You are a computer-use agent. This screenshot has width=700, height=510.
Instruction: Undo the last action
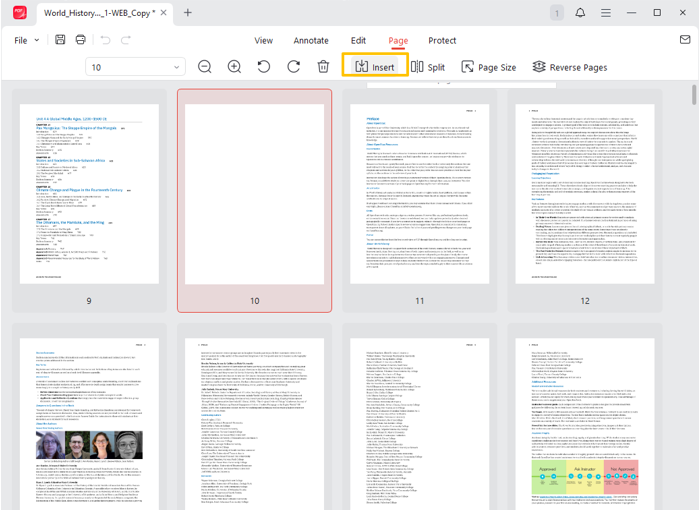(105, 40)
